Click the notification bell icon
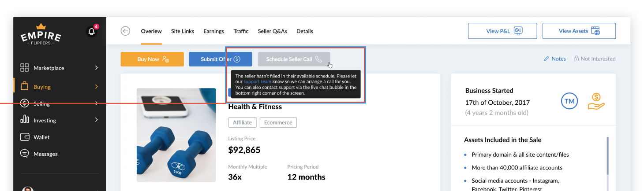Viewport: 644px width, 191px height. (x=91, y=32)
